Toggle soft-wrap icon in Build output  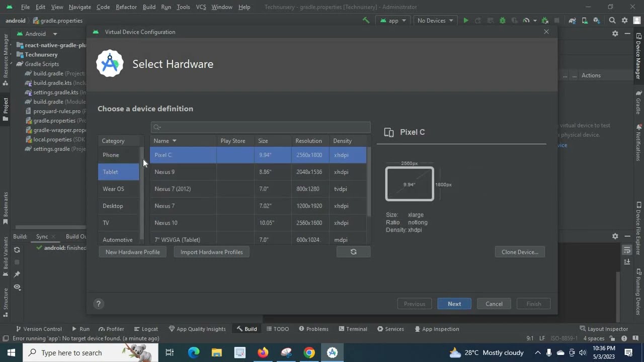pos(627,250)
